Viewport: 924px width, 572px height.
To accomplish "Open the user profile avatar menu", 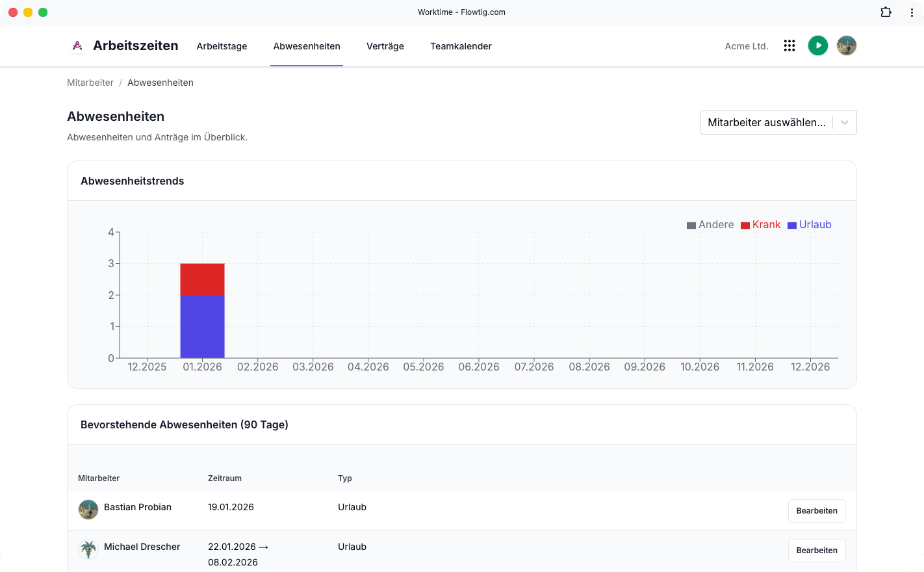I will pos(847,45).
